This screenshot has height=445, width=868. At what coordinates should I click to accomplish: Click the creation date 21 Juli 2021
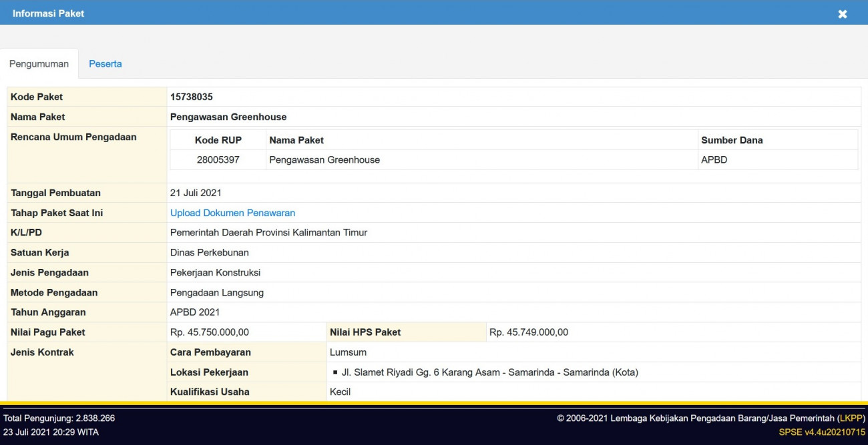(x=196, y=193)
